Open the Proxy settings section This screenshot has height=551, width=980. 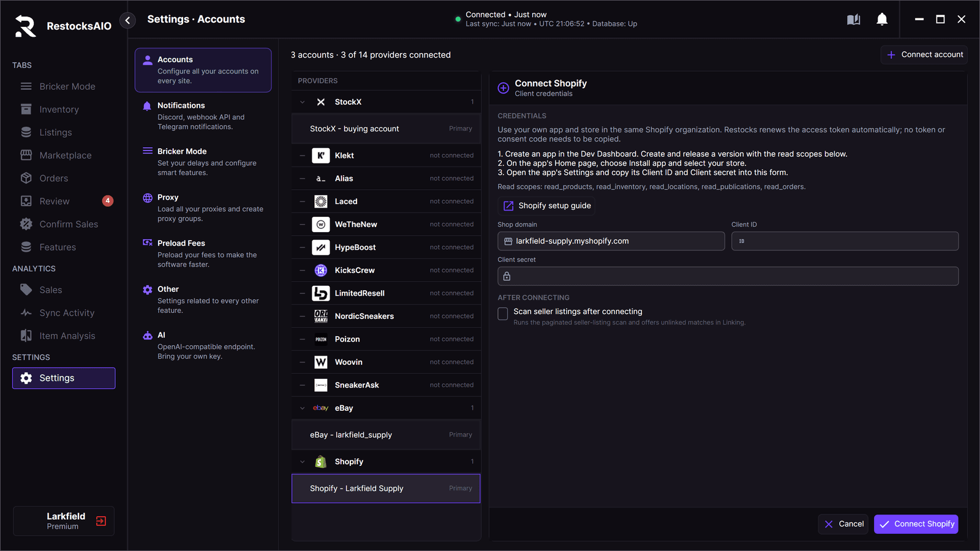[x=203, y=208]
